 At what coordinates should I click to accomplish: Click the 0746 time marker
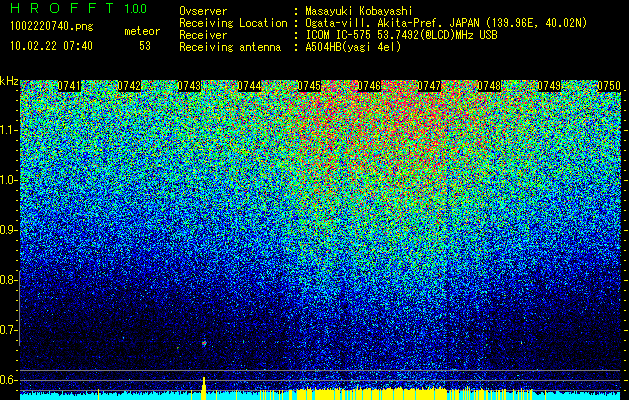coord(369,86)
